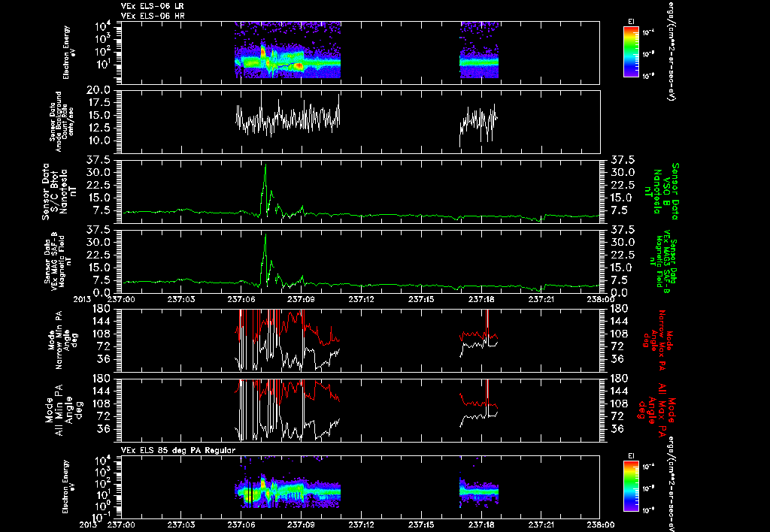Click '237:15' on the middle time axis
The height and width of the screenshot is (532, 770).
(421, 298)
